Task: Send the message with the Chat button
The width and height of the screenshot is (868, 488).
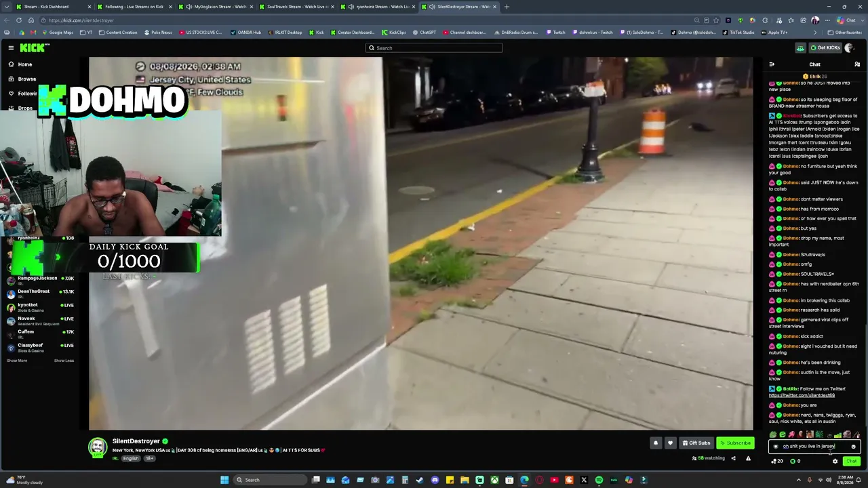Action: (852, 461)
